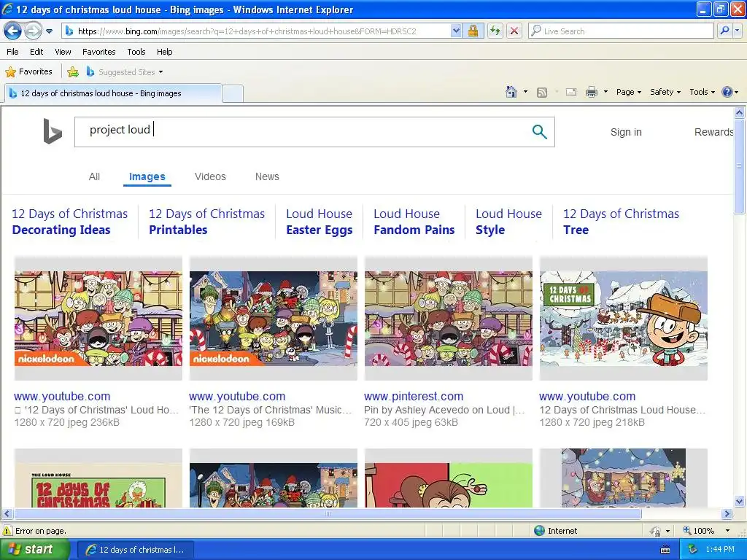Click the Stop loading X icon
This screenshot has height=560, width=747.
coord(514,31)
